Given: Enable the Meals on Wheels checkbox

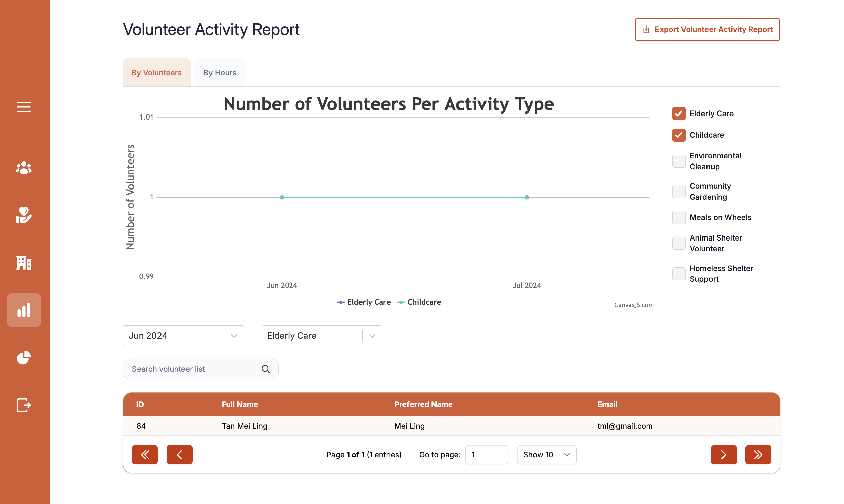Looking at the screenshot, I should (x=678, y=217).
